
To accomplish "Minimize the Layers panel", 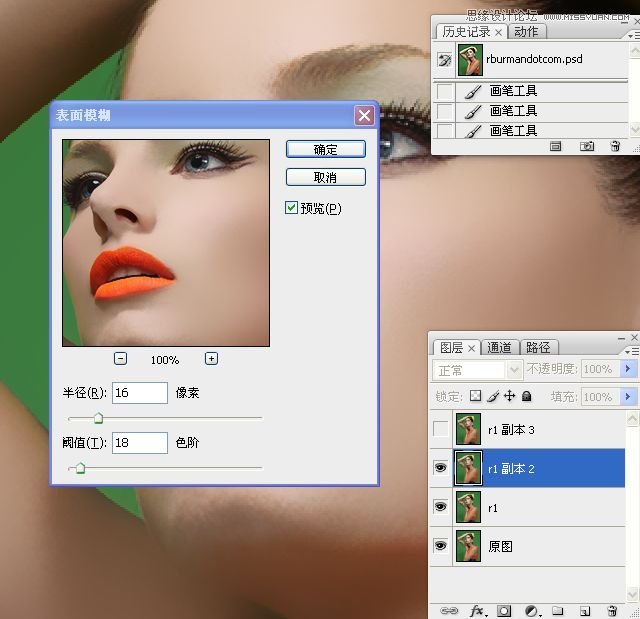I will [x=621, y=338].
